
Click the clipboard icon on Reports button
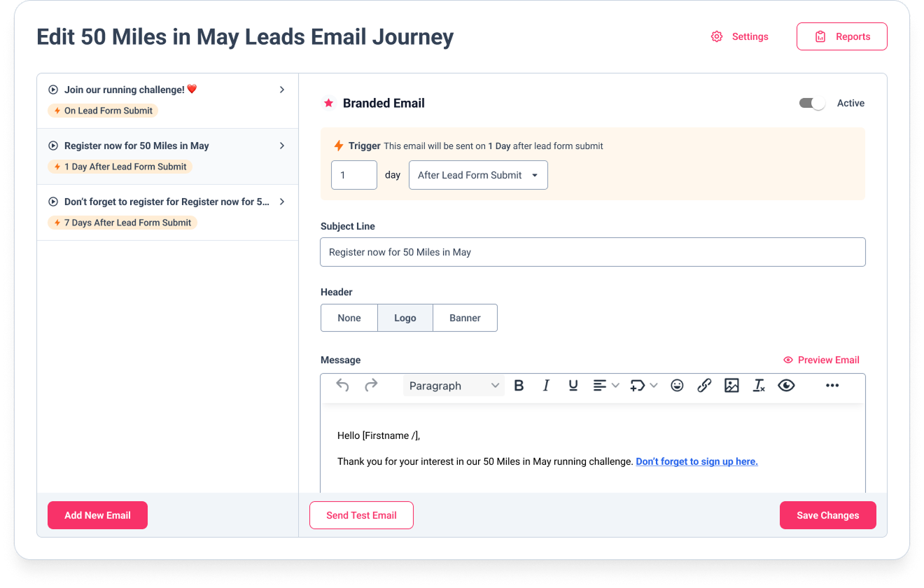point(820,36)
